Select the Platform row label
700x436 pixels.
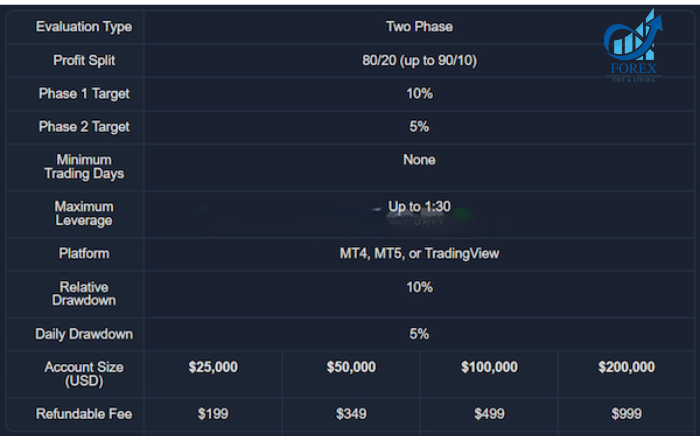[x=84, y=253]
